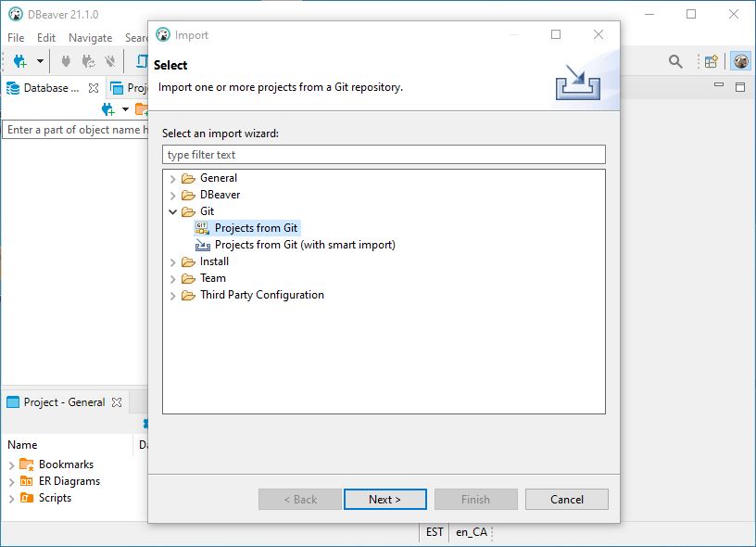Minimize the editor area panel in DBeaver window
Image resolution: width=756 pixels, height=547 pixels.
pyautogui.click(x=719, y=85)
